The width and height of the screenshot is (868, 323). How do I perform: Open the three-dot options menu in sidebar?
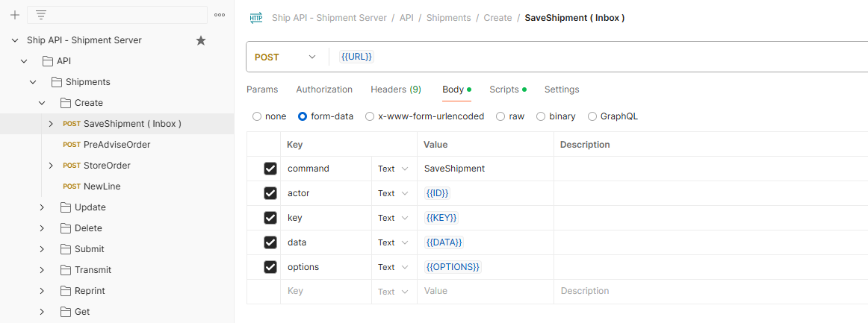point(219,15)
